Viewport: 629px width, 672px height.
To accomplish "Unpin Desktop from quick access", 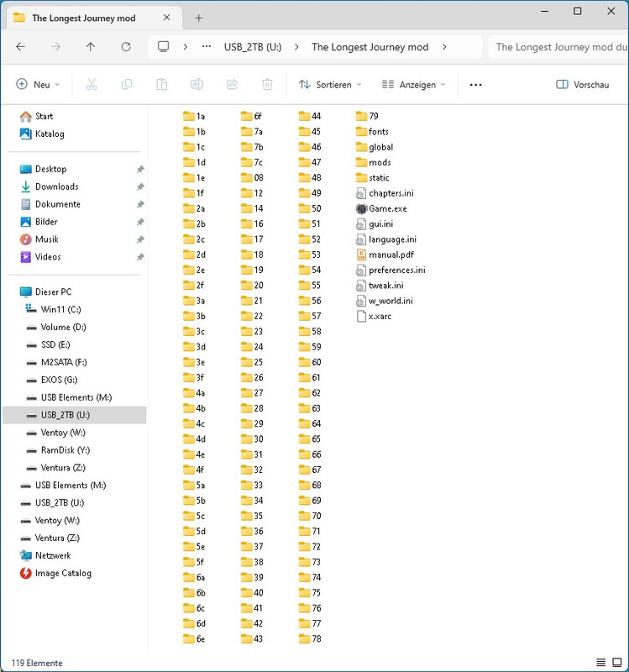I will [x=140, y=169].
